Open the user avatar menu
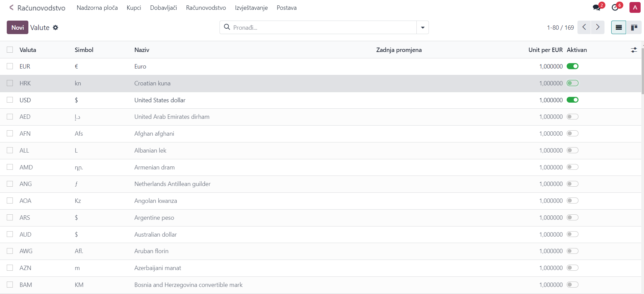Viewport: 644px width, 294px height. click(x=635, y=7)
